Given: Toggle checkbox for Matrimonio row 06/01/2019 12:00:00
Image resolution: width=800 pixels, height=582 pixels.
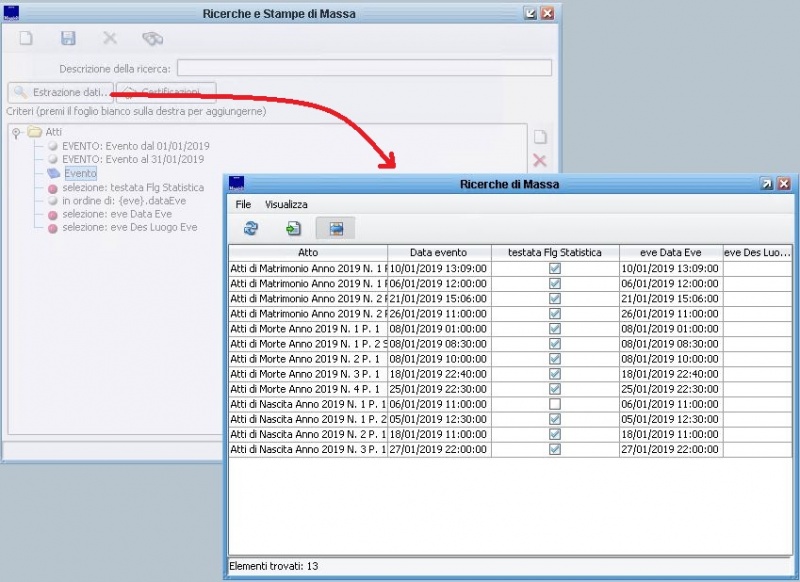Looking at the screenshot, I should coord(555,284).
